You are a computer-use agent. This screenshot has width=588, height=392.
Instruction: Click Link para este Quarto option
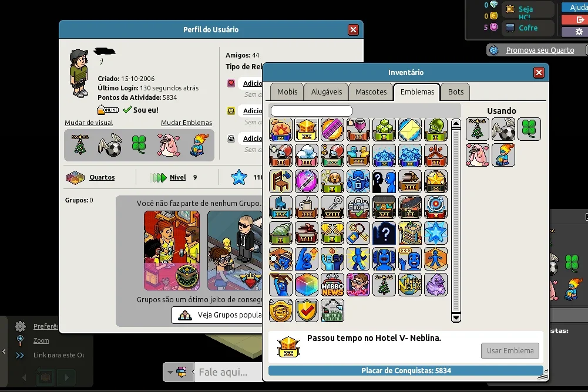click(59, 355)
